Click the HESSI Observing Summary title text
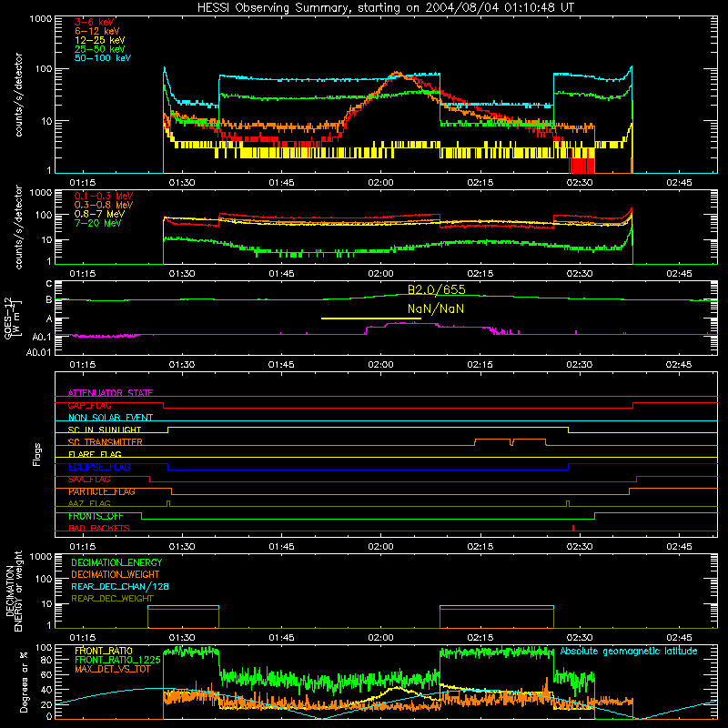 coord(385,8)
